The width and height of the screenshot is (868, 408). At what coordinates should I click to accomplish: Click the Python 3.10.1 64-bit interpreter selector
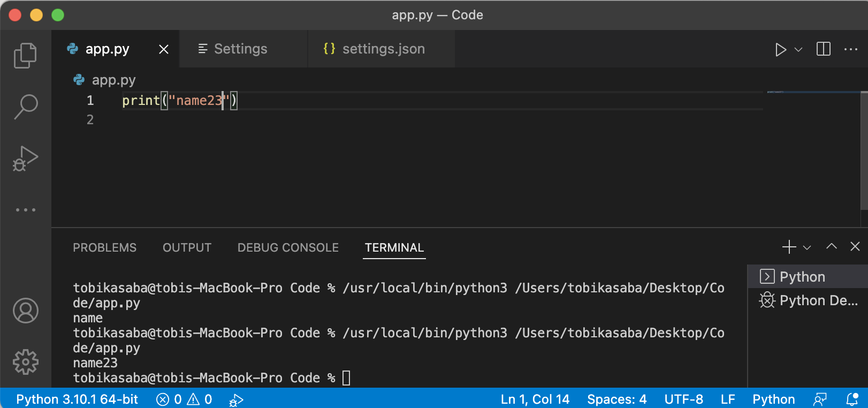(x=77, y=399)
